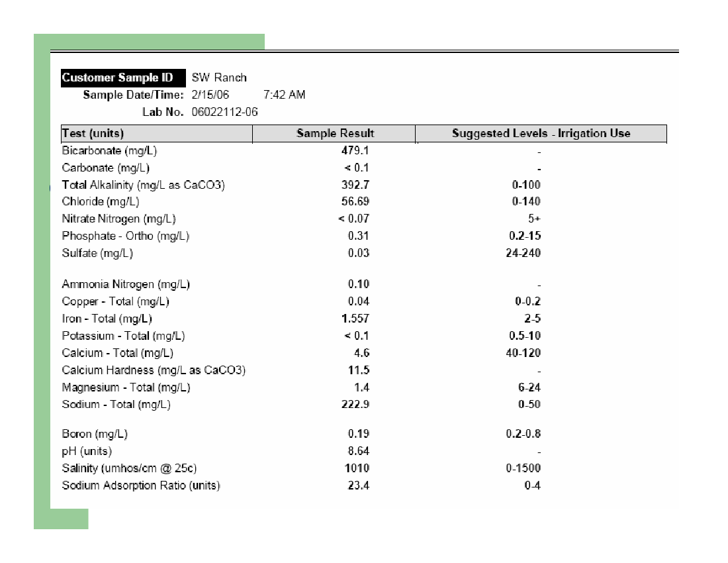Click the suggested level 0-0.2
728x563 pixels.
(528, 301)
